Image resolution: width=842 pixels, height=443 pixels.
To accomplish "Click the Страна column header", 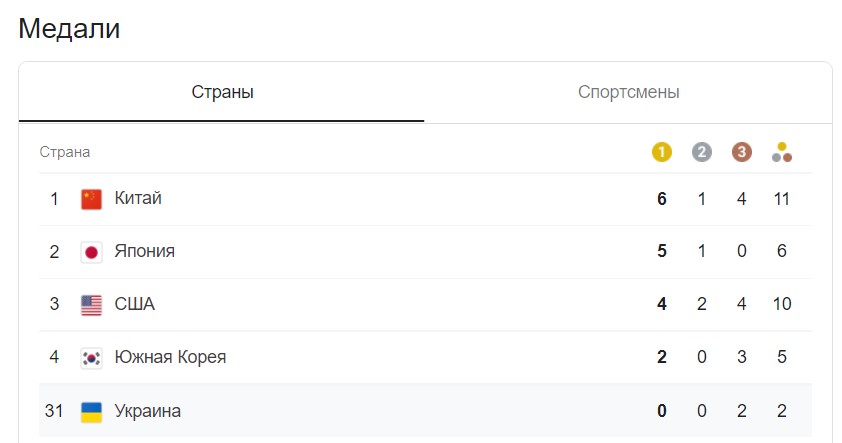I will pyautogui.click(x=64, y=152).
